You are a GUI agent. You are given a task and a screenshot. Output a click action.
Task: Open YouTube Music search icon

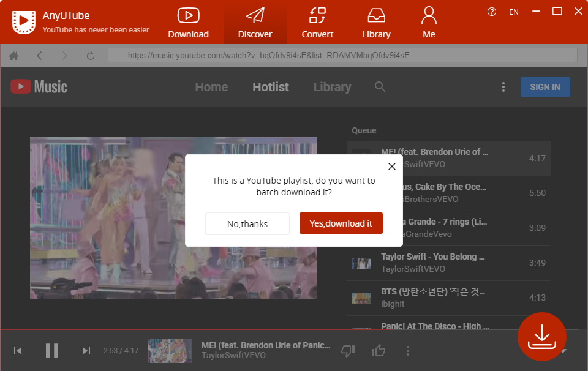tap(380, 87)
